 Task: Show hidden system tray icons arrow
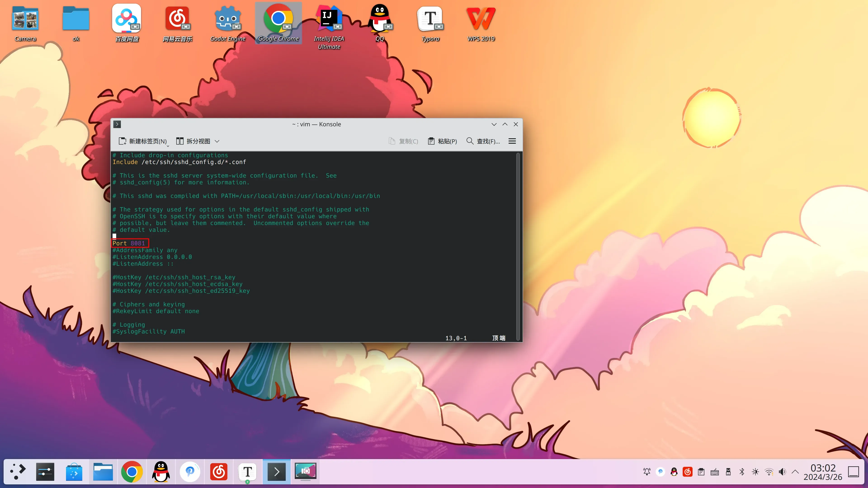tap(795, 472)
